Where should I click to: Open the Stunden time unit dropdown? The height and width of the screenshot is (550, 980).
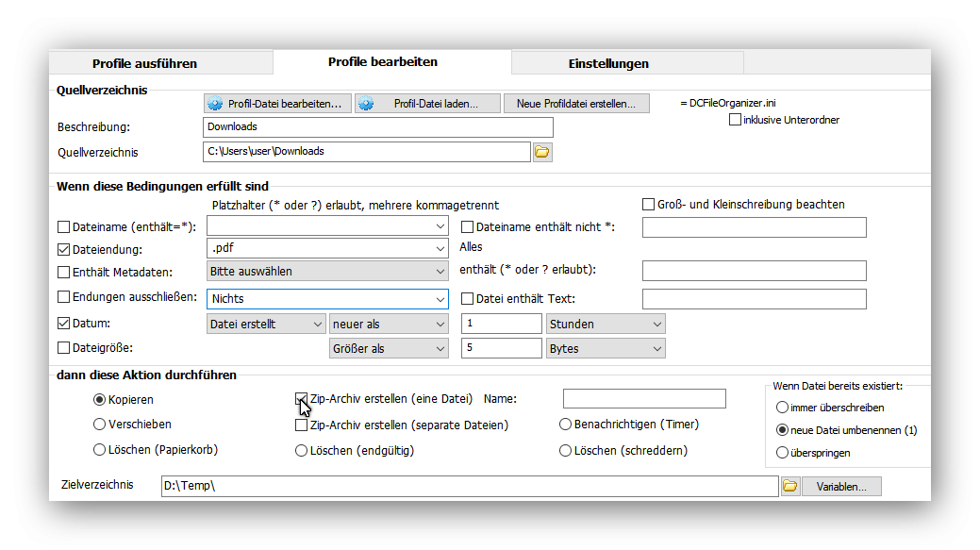click(x=656, y=325)
